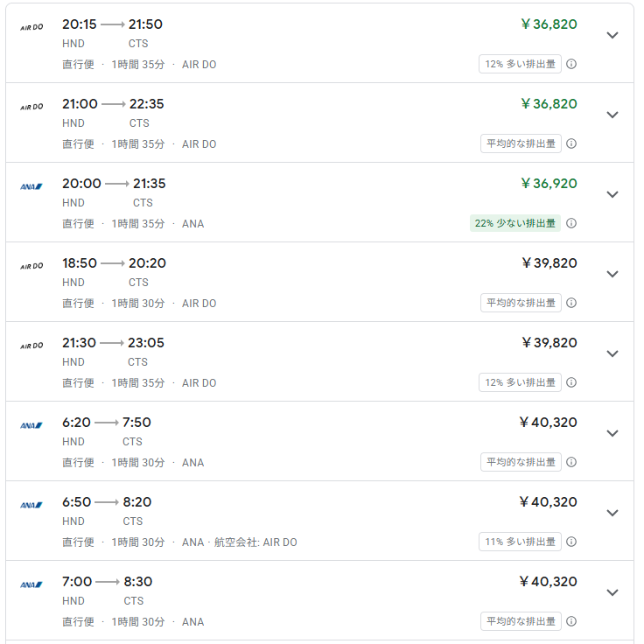Viewport: 644px width, 644px height.
Task: Click ¥39,820 price of 21:30 flight
Action: point(549,343)
